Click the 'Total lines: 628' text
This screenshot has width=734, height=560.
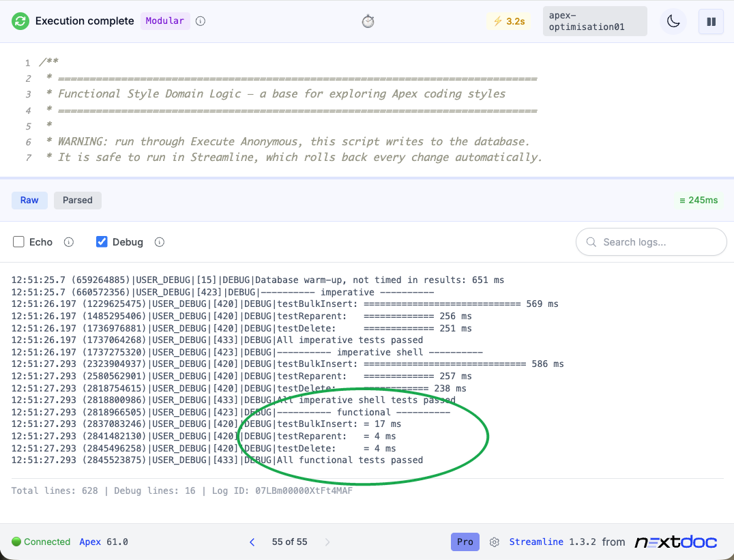55,490
